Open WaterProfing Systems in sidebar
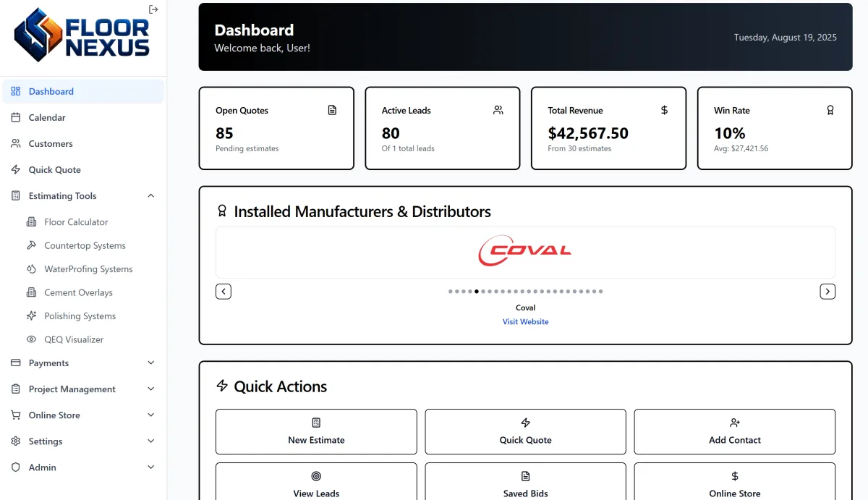868x500 pixels. point(90,268)
